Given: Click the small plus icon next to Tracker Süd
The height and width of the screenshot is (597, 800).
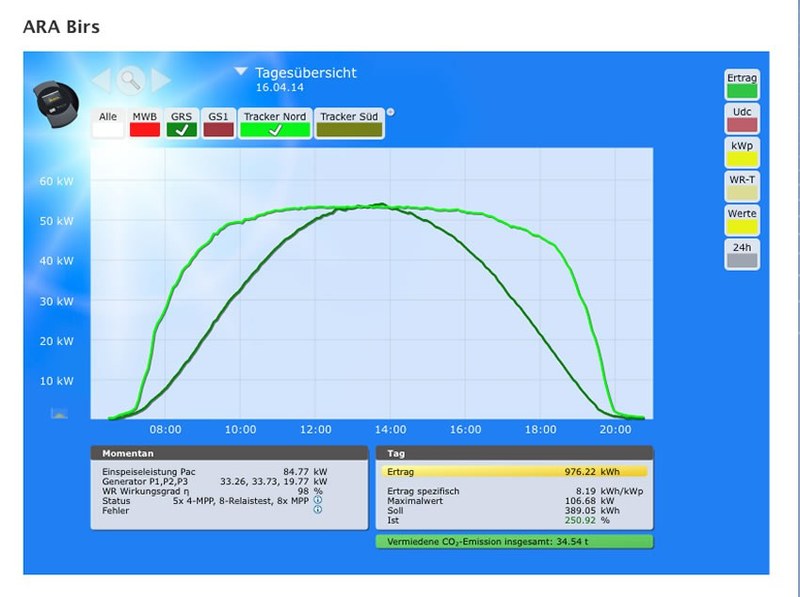Looking at the screenshot, I should click(x=390, y=112).
